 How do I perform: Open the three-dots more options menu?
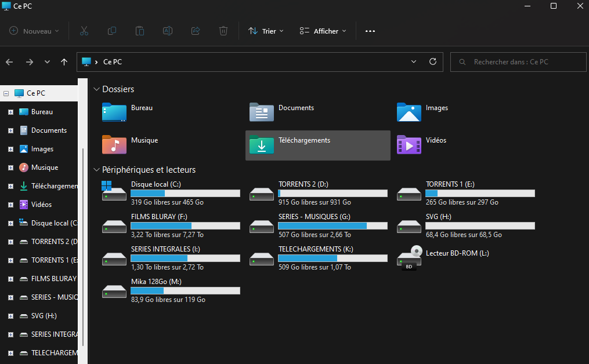[370, 31]
